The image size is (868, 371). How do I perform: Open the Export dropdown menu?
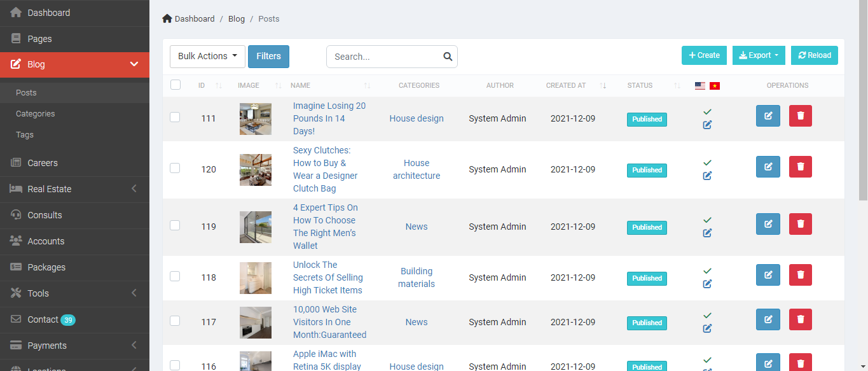pos(759,55)
